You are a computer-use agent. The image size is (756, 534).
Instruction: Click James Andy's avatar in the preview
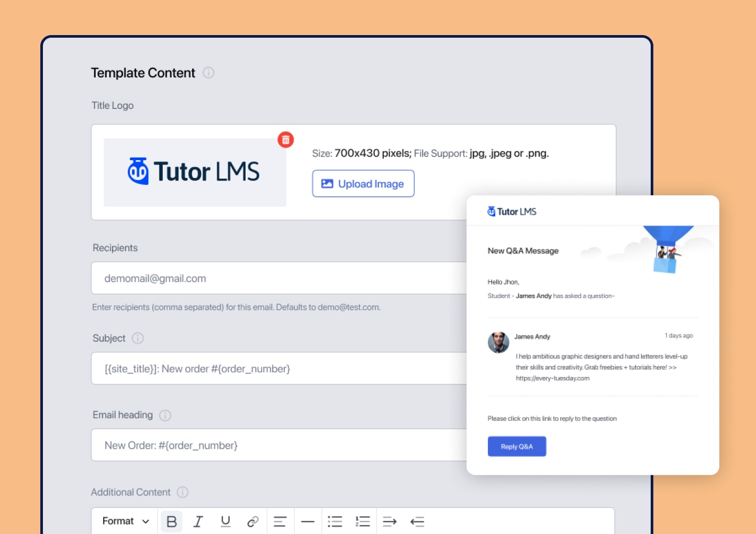(498, 342)
